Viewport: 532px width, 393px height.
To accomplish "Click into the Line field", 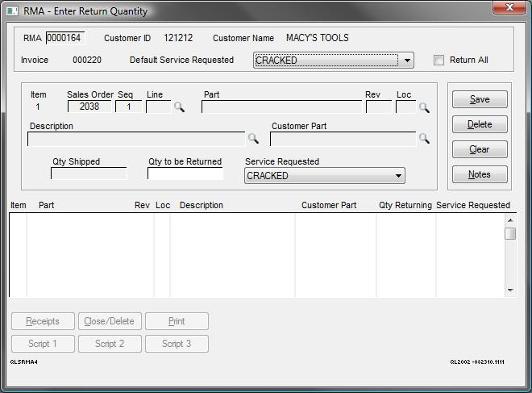I will coord(159,107).
